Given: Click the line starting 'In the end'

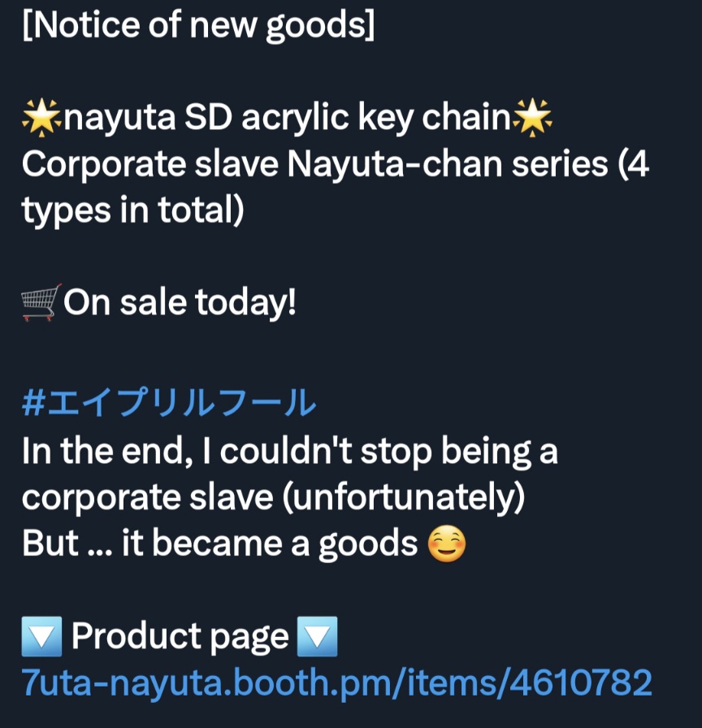Looking at the screenshot, I should (x=290, y=451).
